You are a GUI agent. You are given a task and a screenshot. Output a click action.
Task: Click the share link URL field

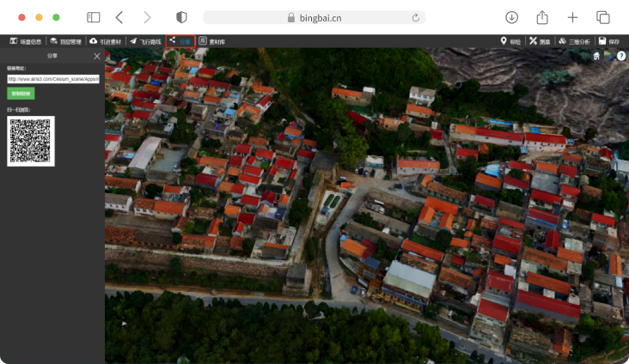click(52, 79)
